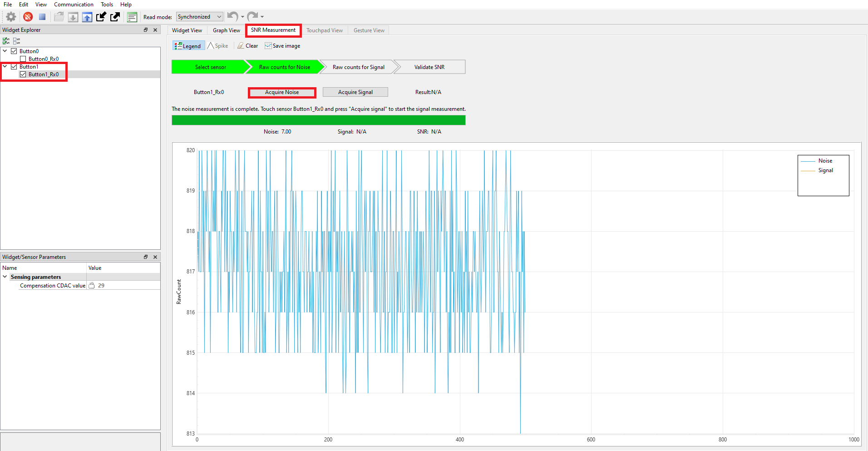
Task: Open the Read mode Synchronized dropdown
Action: click(x=200, y=17)
